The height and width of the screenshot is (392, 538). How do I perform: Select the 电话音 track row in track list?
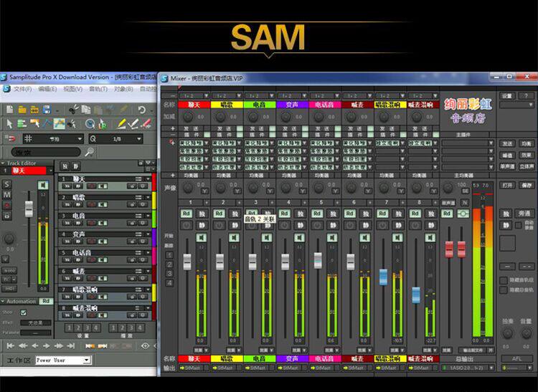point(105,257)
